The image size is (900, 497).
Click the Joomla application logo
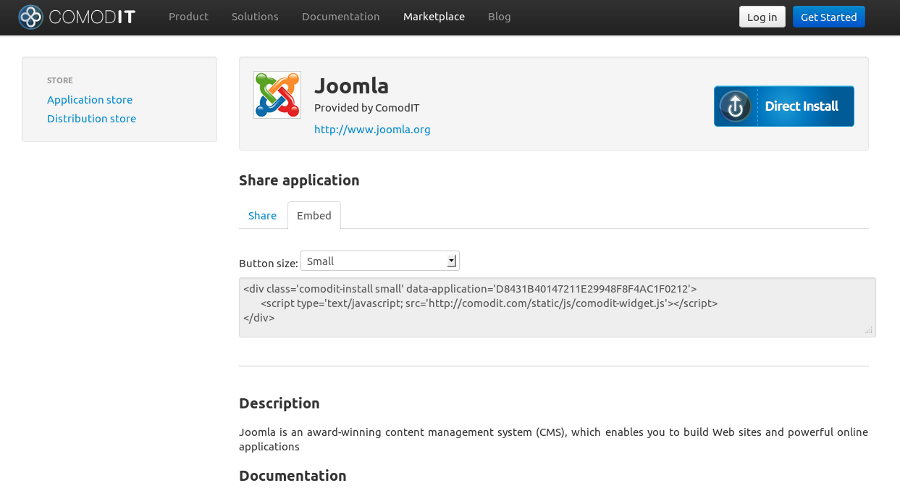click(x=277, y=95)
